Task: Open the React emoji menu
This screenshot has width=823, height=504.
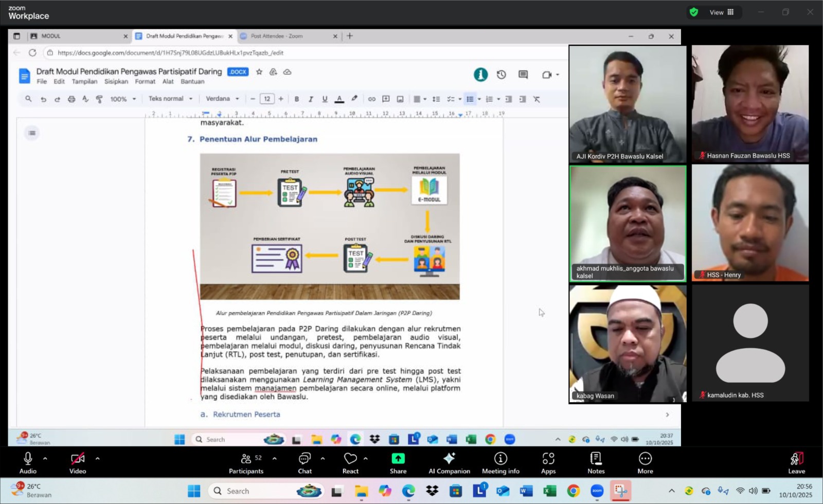Action: tap(350, 462)
